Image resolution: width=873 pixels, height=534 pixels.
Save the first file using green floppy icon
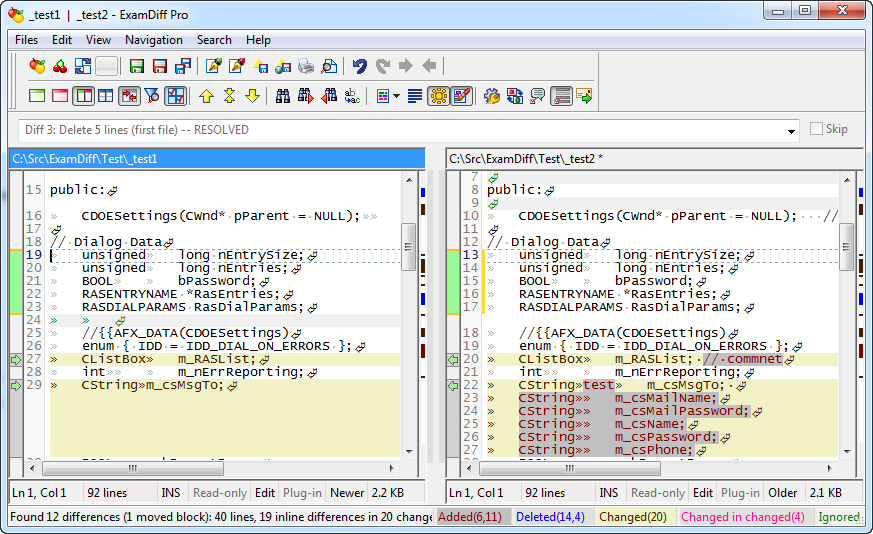(136, 66)
